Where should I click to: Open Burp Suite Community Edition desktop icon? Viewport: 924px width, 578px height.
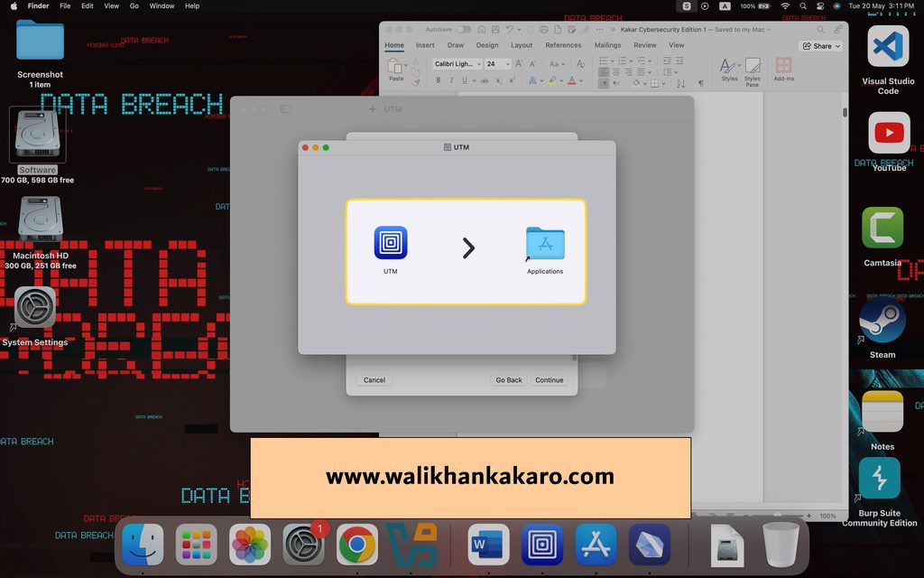click(x=879, y=478)
